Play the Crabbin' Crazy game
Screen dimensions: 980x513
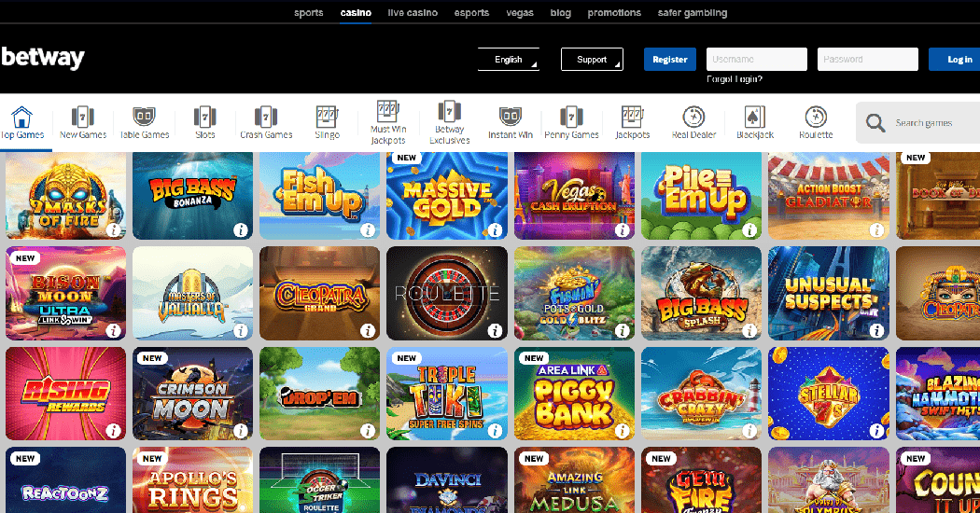coord(701,394)
